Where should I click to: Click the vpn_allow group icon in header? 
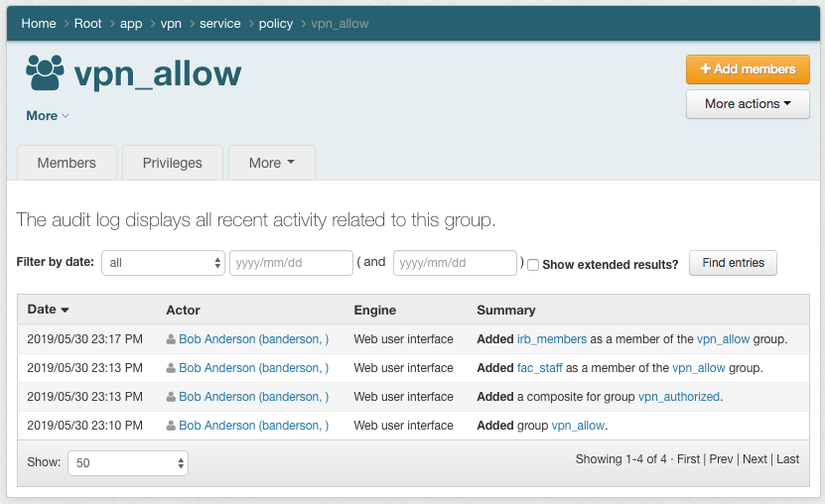(45, 72)
